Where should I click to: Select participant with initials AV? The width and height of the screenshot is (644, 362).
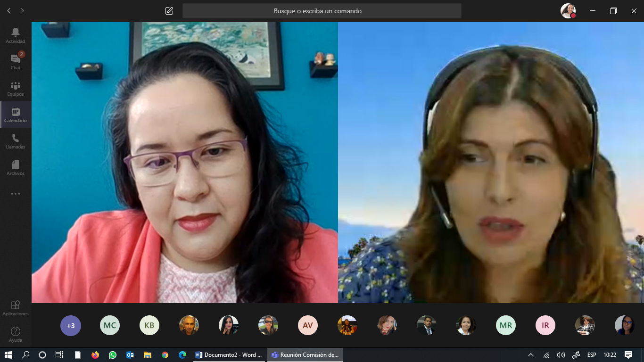[308, 325]
